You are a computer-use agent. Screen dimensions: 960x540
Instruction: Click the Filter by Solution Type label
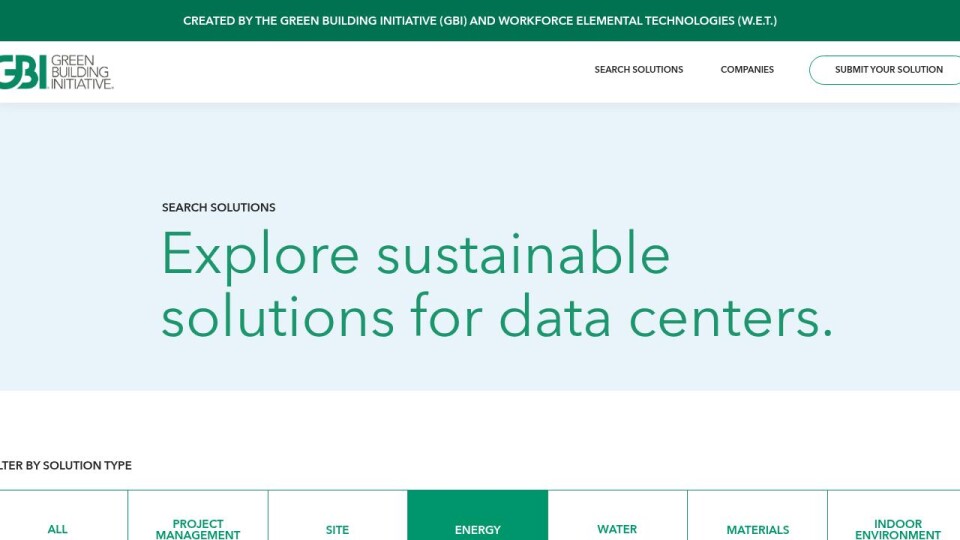(x=66, y=466)
